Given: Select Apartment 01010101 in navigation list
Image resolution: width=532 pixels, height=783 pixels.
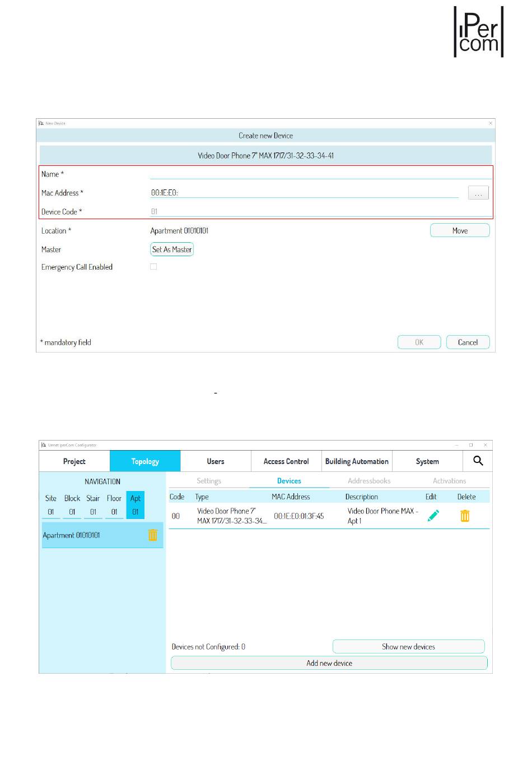Looking at the screenshot, I should [x=102, y=535].
